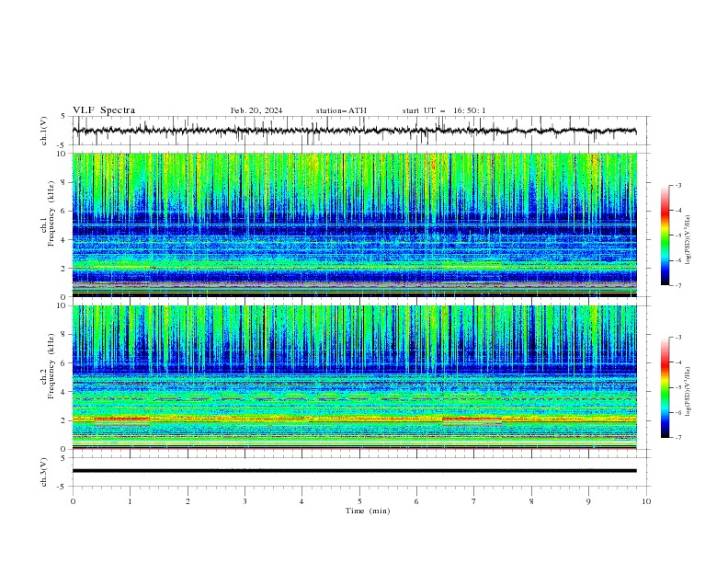
Task: Click the "VLF Spectra" plot title
Action: [104, 110]
